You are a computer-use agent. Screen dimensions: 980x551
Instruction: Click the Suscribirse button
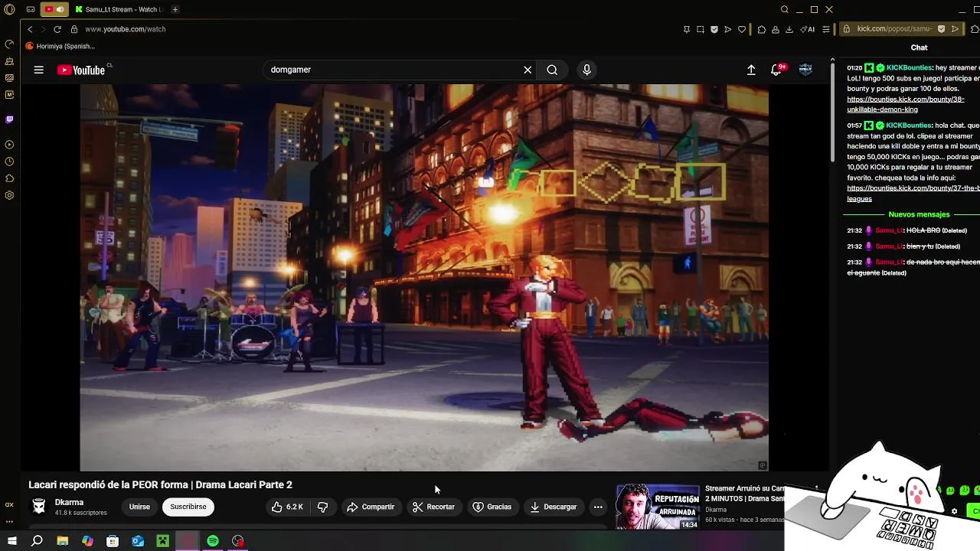(188, 507)
